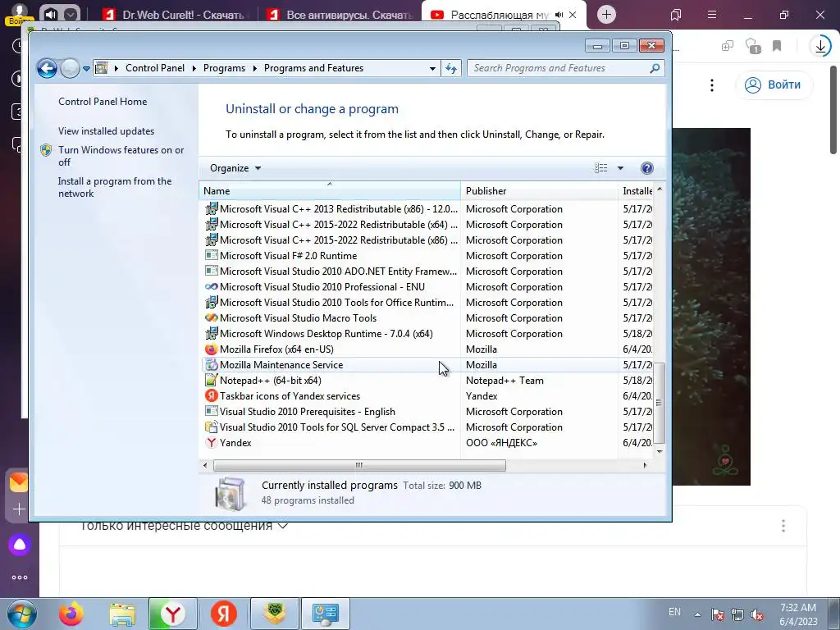Screen dimensions: 840x630
Task: Click the vertical scrollbar thumb of the program list
Action: point(660,403)
